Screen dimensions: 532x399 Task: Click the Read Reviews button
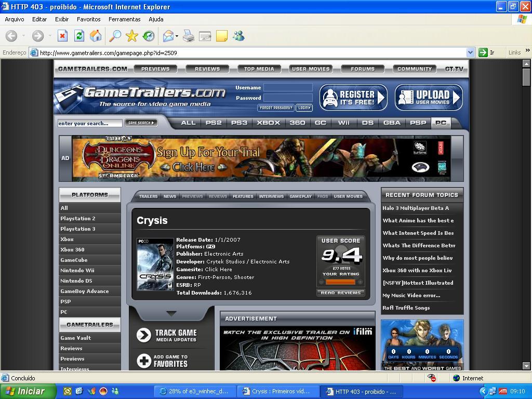341,292
